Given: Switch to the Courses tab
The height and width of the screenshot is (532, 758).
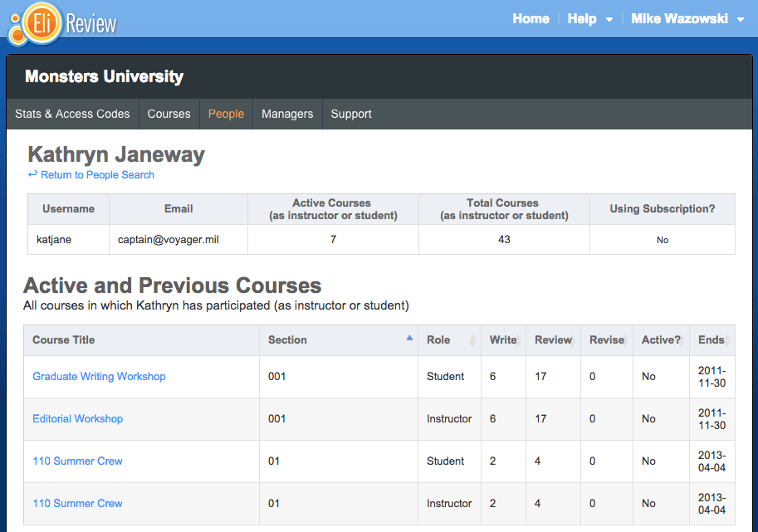Looking at the screenshot, I should pos(169,114).
